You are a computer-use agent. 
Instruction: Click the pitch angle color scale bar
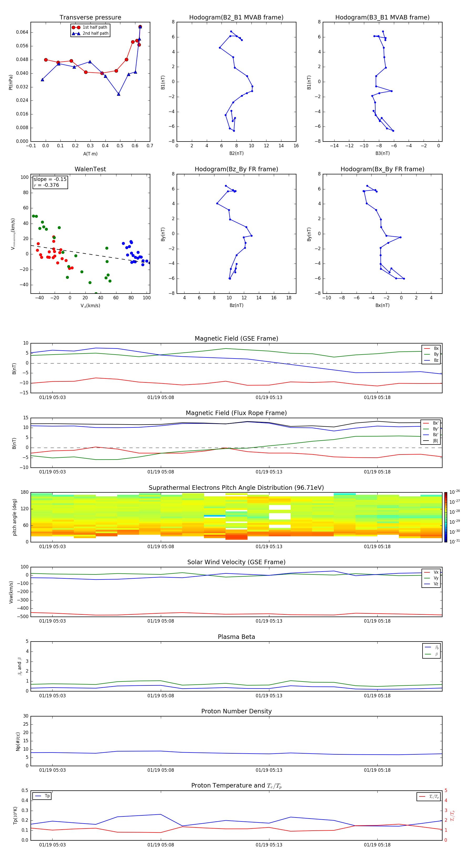coord(445,517)
